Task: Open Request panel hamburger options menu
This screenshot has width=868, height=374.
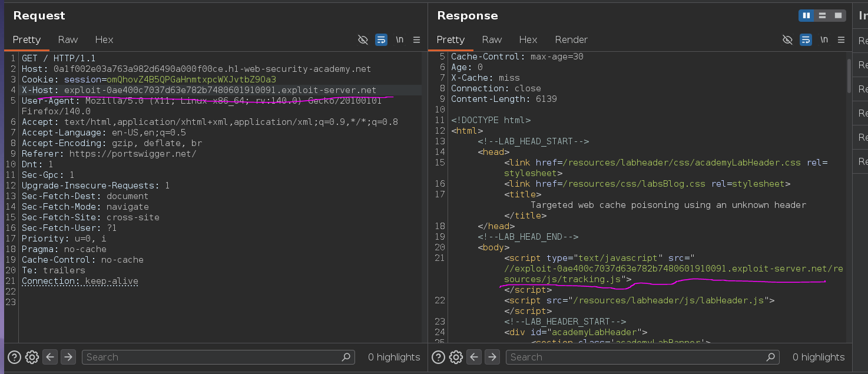Action: coord(416,39)
